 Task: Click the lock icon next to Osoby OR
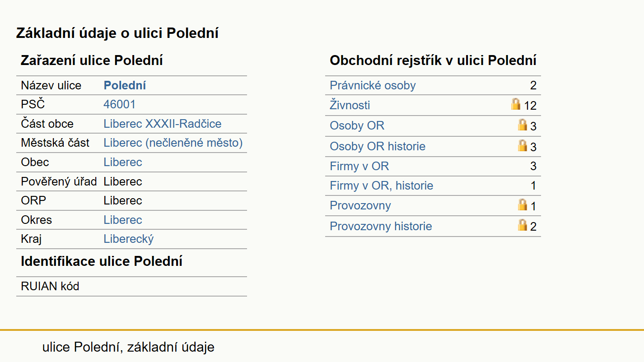point(523,125)
